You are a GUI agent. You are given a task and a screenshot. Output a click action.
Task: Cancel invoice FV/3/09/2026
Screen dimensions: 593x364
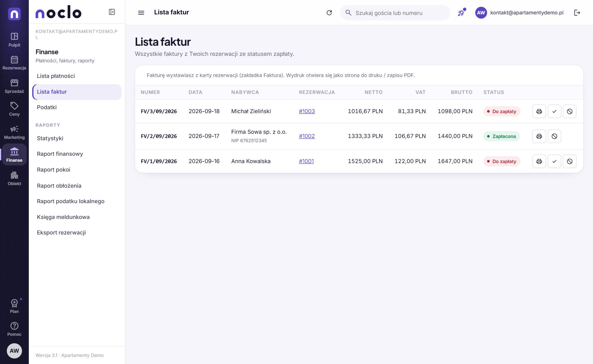tap(570, 111)
